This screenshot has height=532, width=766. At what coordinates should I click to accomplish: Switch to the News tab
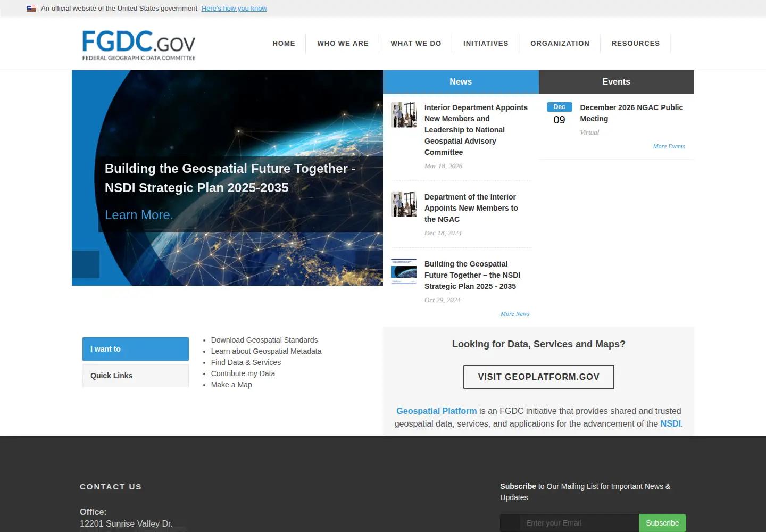click(461, 82)
